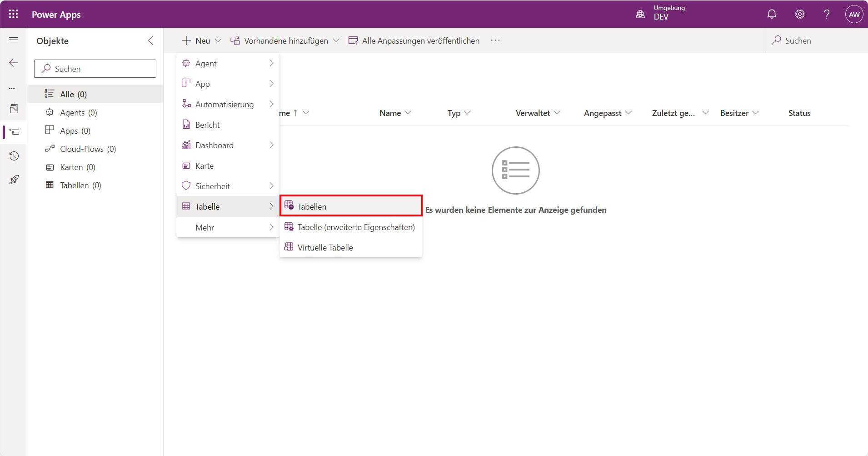The height and width of the screenshot is (456, 868).
Task: Select Alle (0) in object tree
Action: [95, 94]
